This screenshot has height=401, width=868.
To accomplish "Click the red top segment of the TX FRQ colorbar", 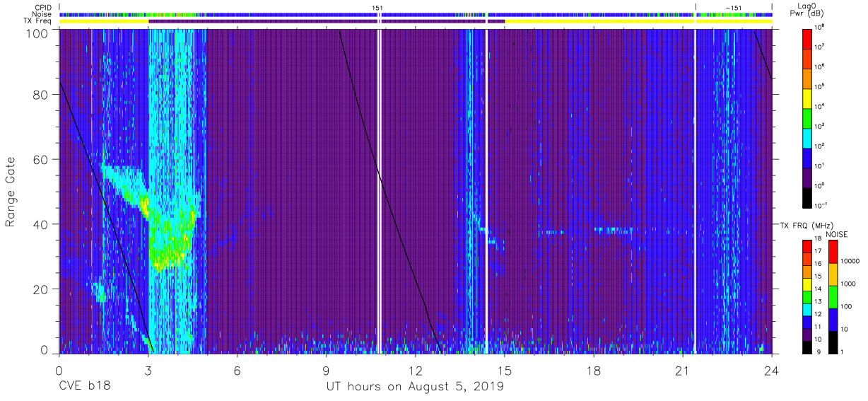I will click(807, 247).
